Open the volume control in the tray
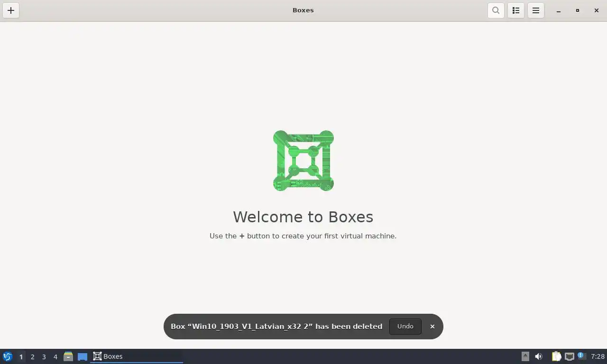This screenshot has width=607, height=364. (539, 356)
